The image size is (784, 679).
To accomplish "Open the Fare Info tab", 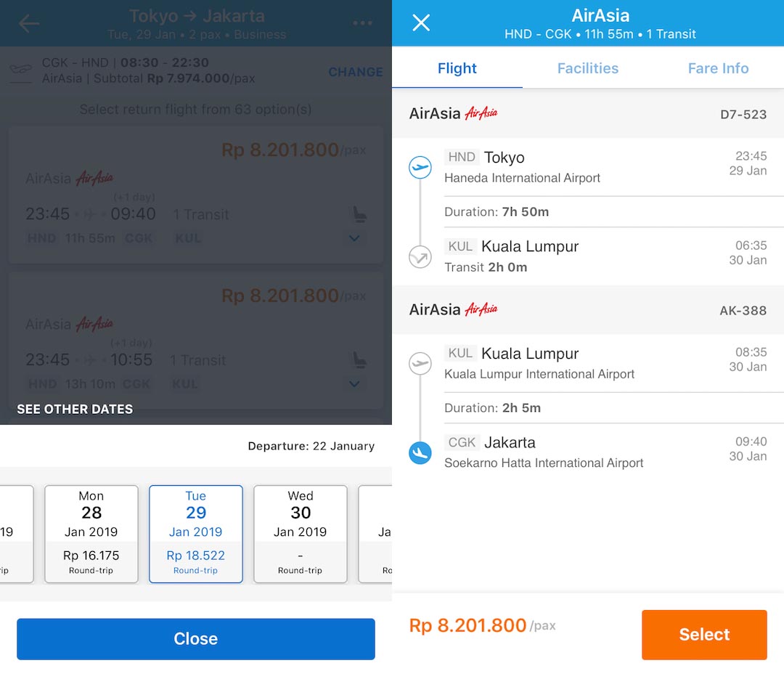I will click(717, 68).
